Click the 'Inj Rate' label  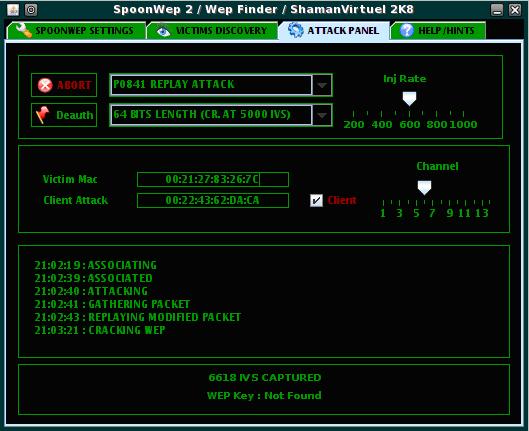405,79
